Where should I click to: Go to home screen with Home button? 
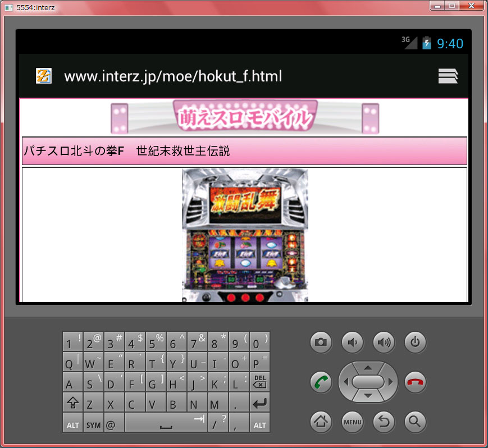pos(321,422)
